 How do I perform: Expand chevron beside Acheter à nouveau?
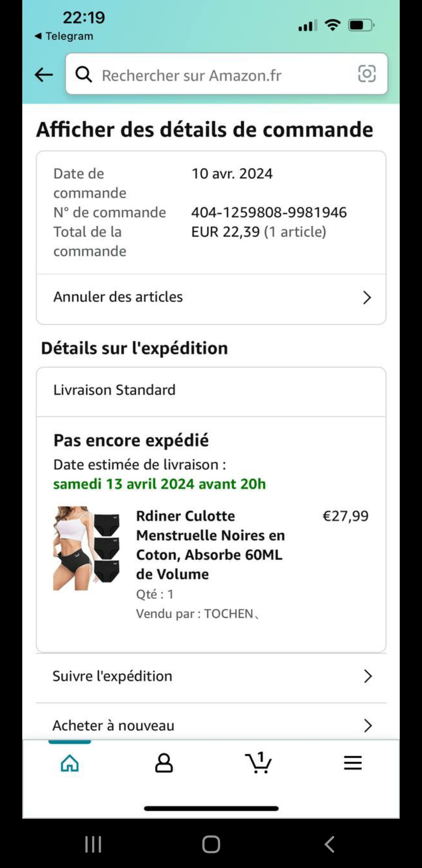[367, 725]
